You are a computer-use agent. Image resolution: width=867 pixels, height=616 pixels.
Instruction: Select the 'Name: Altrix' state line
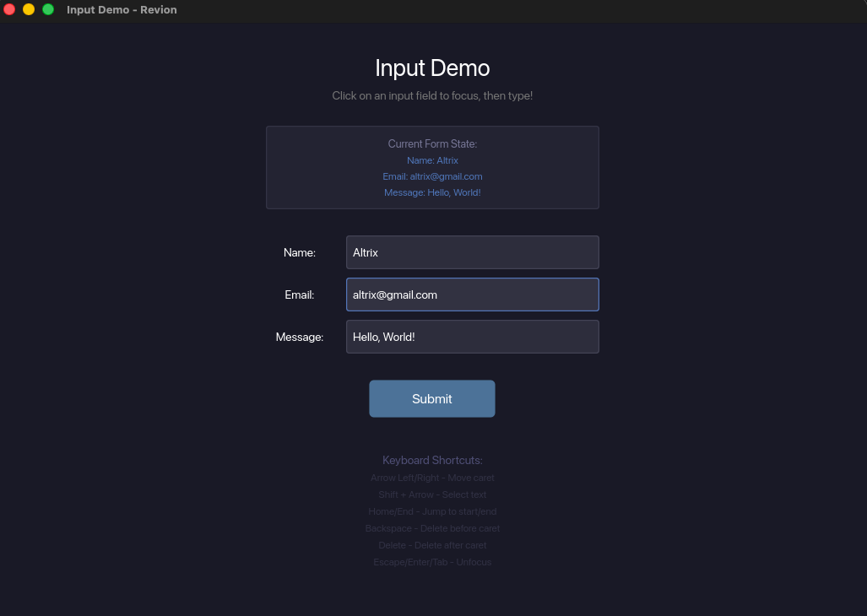tap(432, 160)
